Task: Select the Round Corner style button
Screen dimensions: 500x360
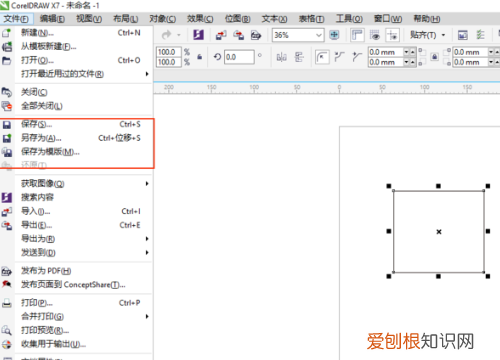Action: point(322,57)
